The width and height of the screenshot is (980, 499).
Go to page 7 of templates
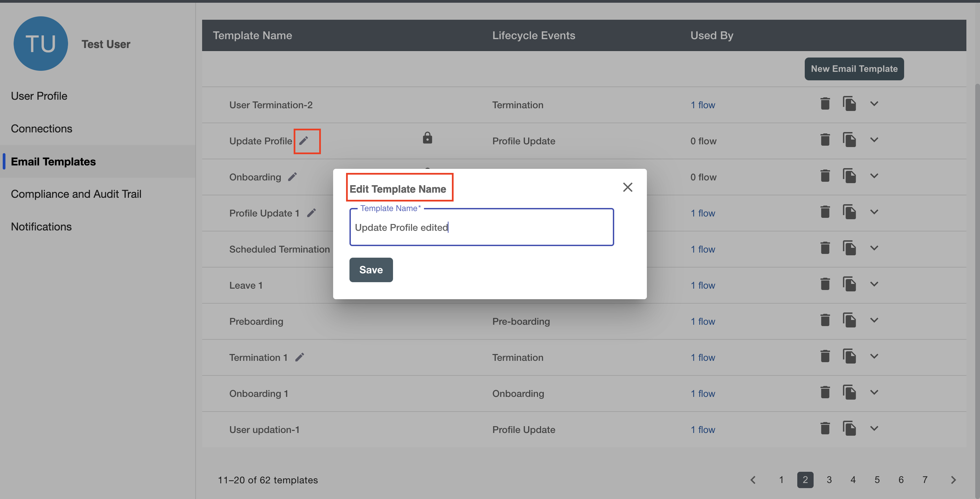925,480
